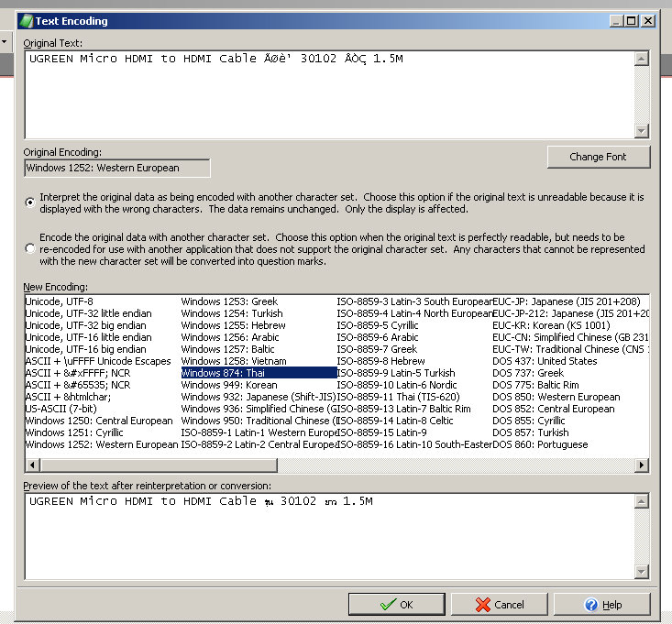Click inside the preview text box

click(329, 536)
